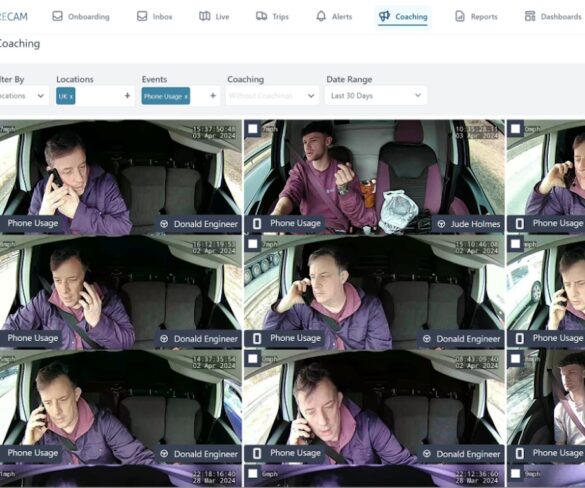Open the Coaching filter dropdown
The height and width of the screenshot is (488, 585).
pos(272,96)
